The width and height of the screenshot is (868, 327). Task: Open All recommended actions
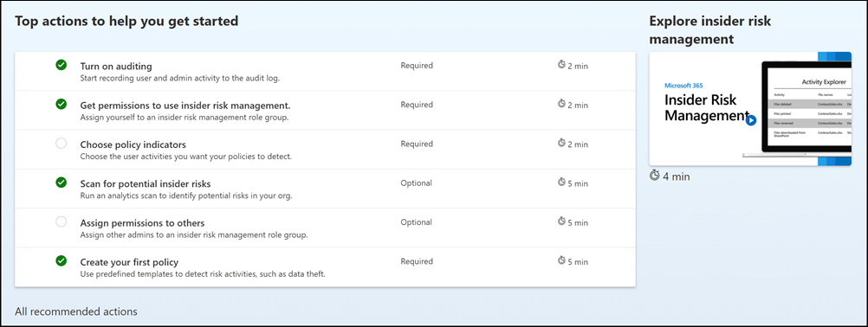[x=76, y=311]
